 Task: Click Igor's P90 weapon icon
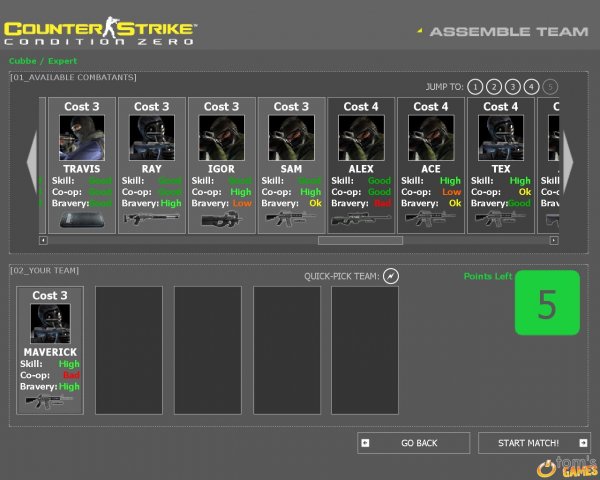[x=222, y=219]
